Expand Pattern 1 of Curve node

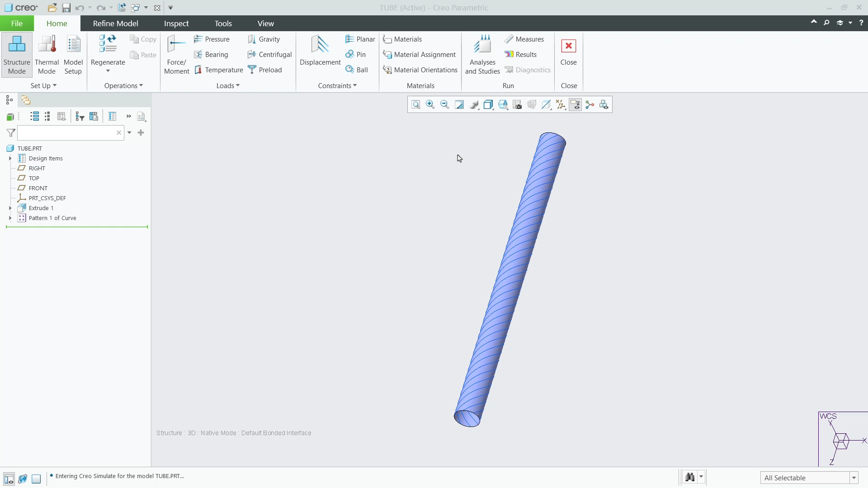(10, 218)
